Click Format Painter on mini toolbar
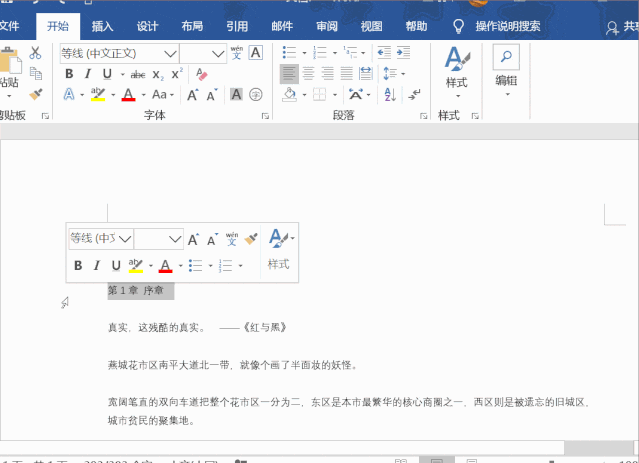Image resolution: width=639 pixels, height=463 pixels. [251, 239]
